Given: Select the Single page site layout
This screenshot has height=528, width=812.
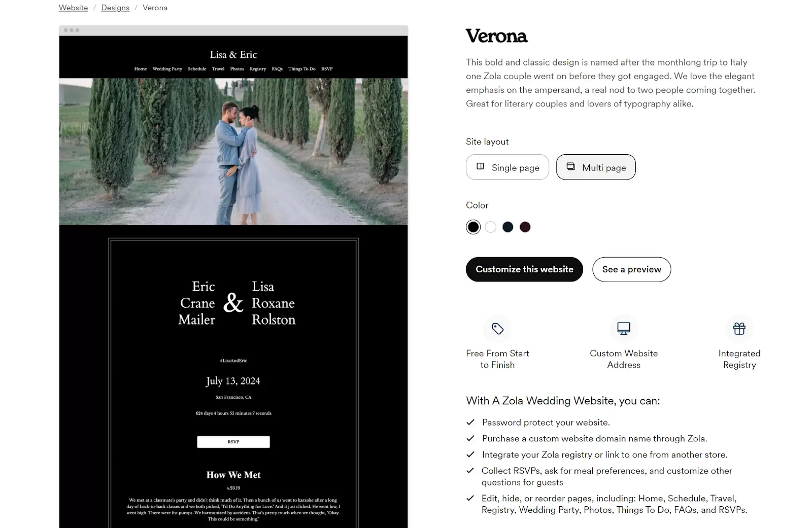Looking at the screenshot, I should coord(507,167).
